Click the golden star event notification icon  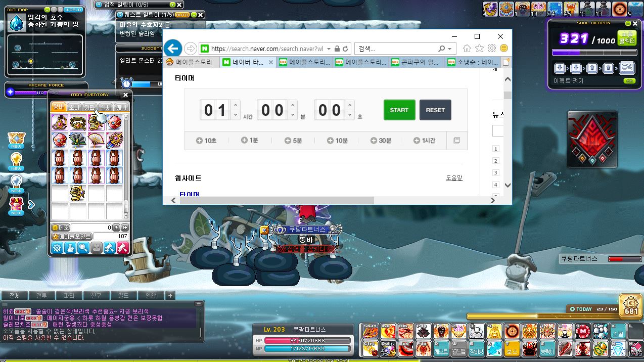coord(17,139)
